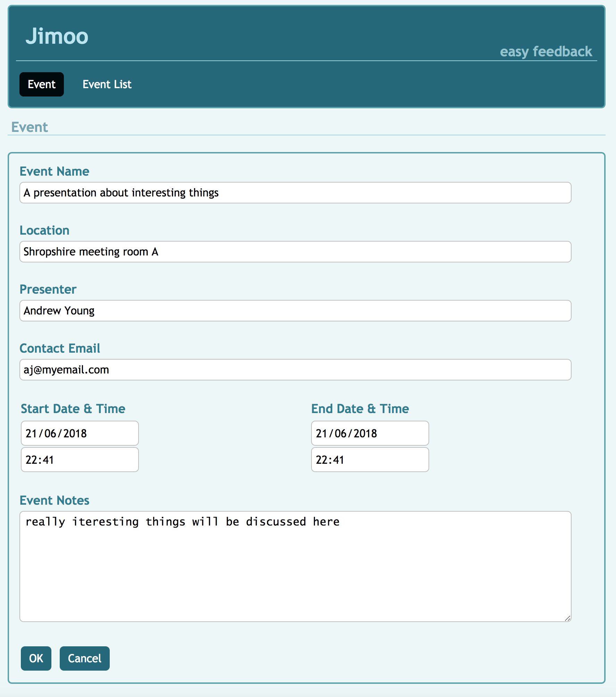The width and height of the screenshot is (616, 697).
Task: Click into the Contact Email field
Action: pos(295,370)
